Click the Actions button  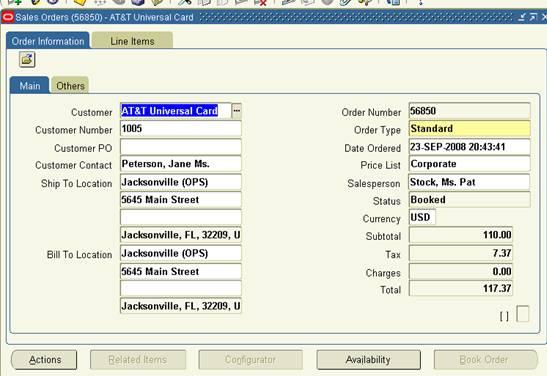click(x=44, y=360)
